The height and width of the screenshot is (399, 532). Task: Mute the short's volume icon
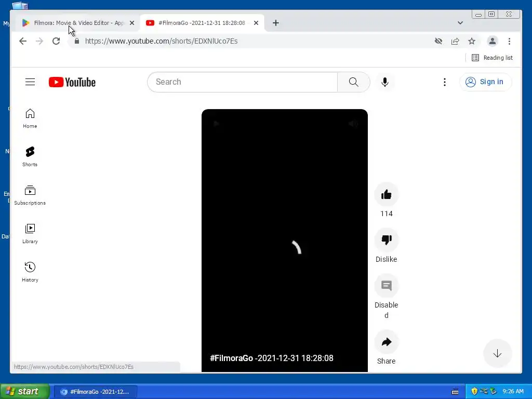(353, 124)
